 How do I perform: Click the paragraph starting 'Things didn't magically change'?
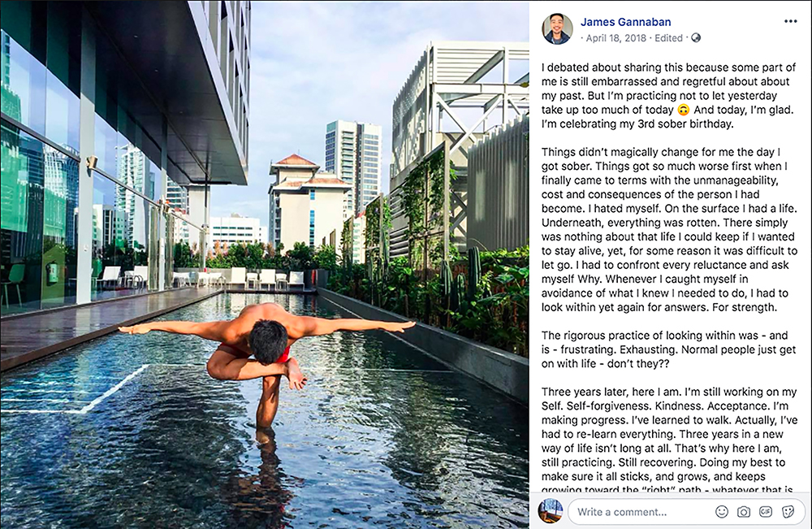669,229
